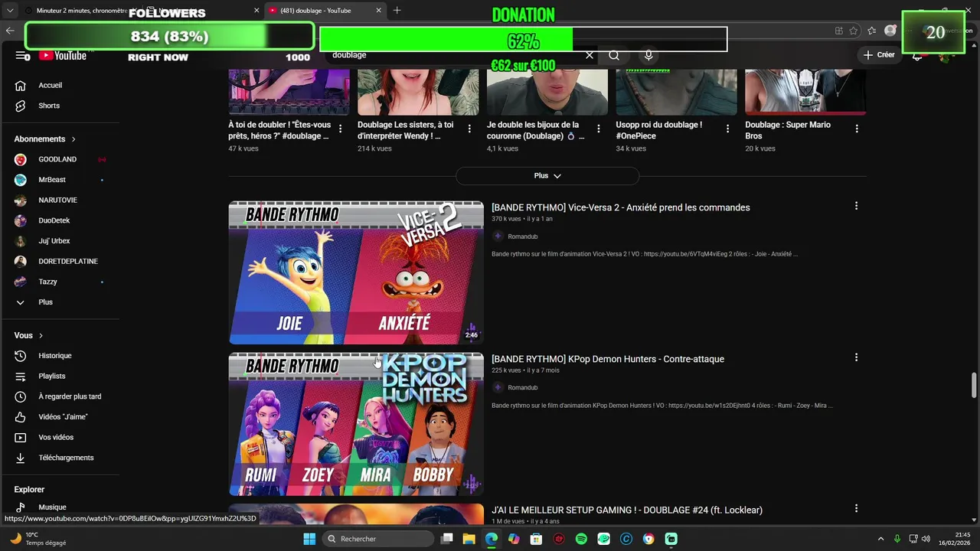Click Romandub avatar under KPop Demon Hunters video
The image size is (980, 551).
(498, 387)
